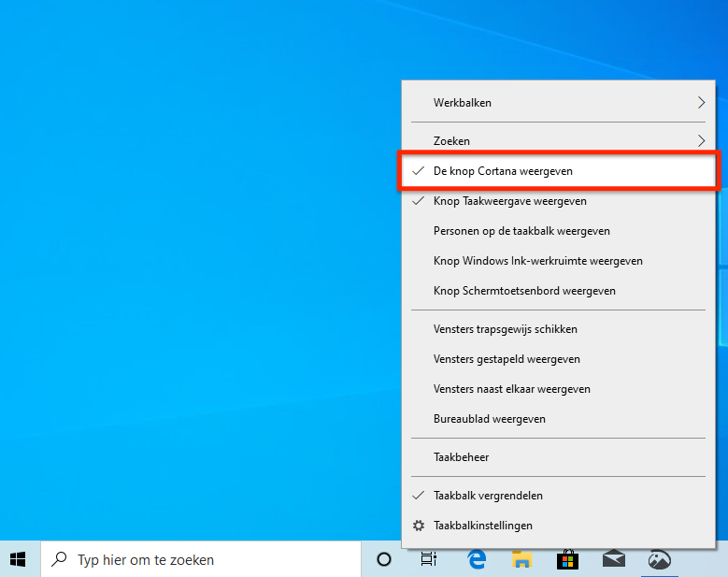Viewport: 728px width, 577px height.
Task: Disable 'Taakbalk vergrendelen' option
Action: pyautogui.click(x=488, y=496)
